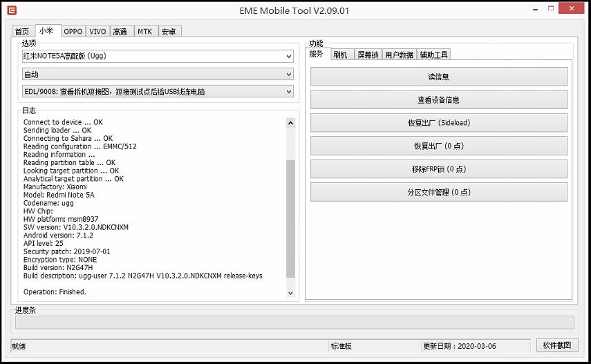591x364 pixels.
Task: Open the VIVO tab
Action: [97, 32]
